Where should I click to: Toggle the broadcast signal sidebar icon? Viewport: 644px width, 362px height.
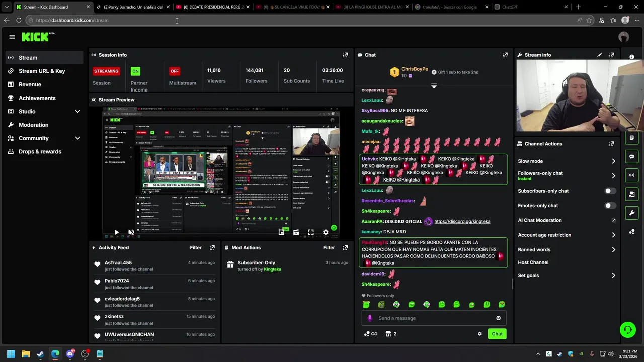click(632, 175)
